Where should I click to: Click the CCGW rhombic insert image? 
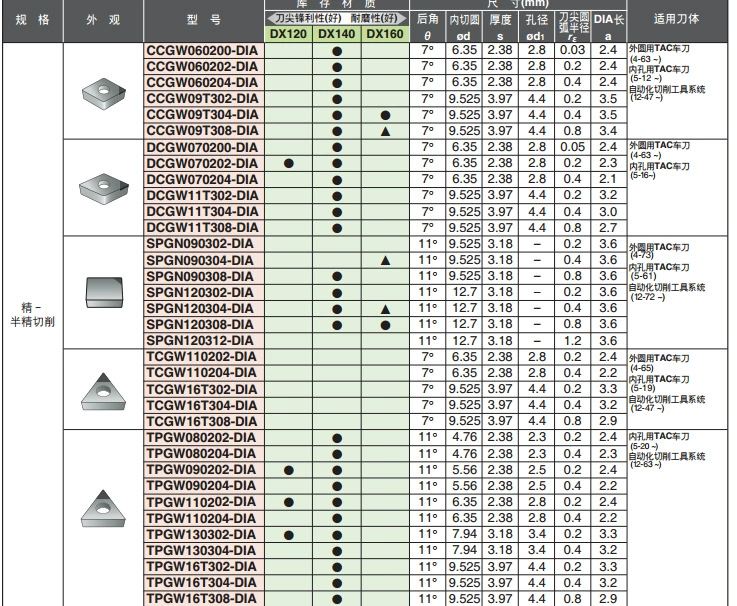104,94
